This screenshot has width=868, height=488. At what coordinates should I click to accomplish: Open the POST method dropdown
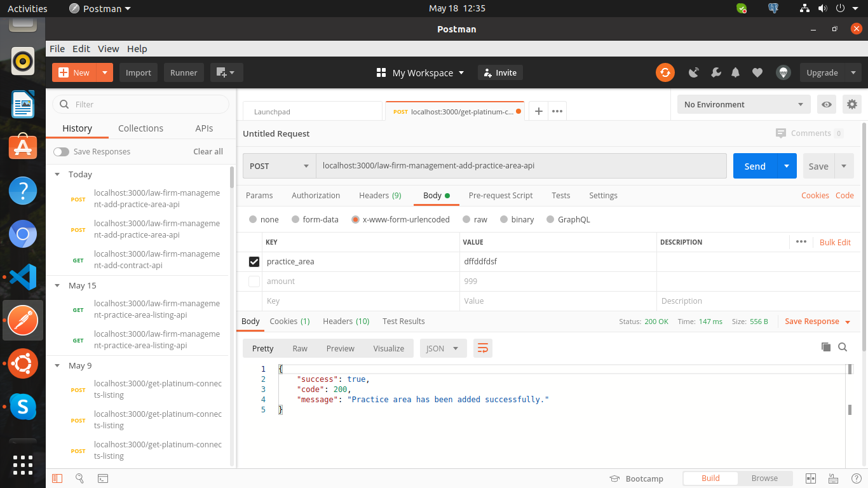(280, 166)
